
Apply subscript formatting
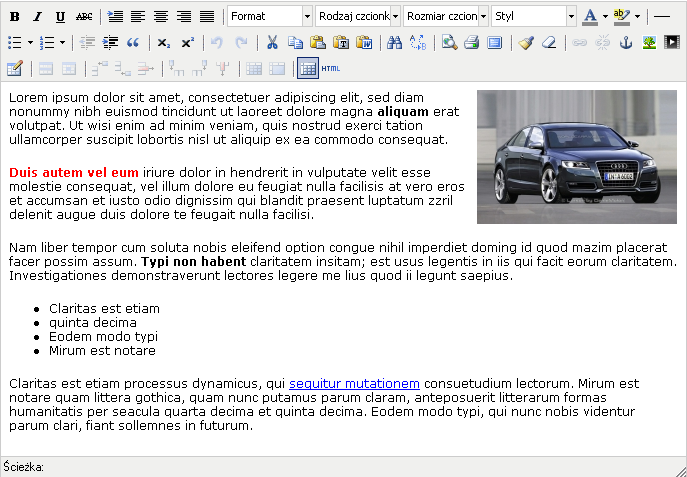coord(164,43)
